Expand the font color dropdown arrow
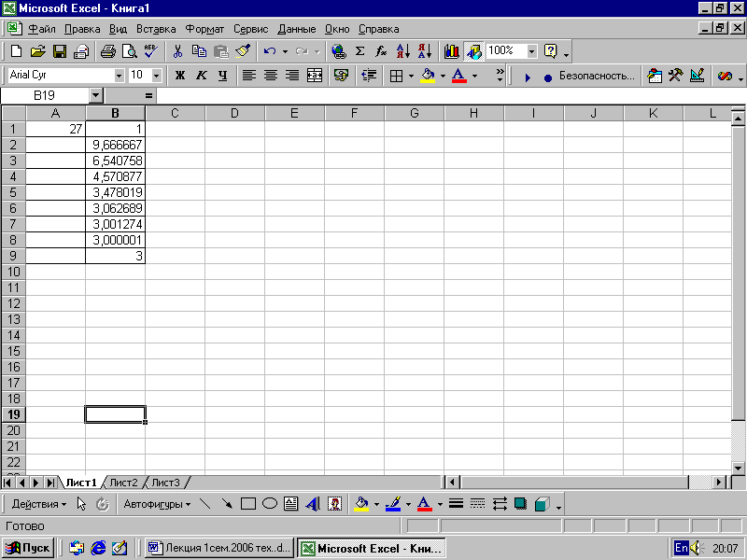747x560 pixels. point(474,76)
